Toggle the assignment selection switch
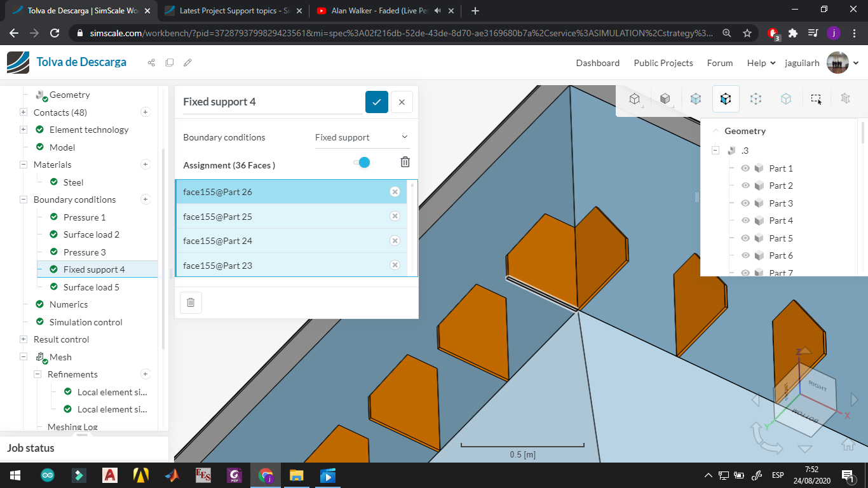 362,163
